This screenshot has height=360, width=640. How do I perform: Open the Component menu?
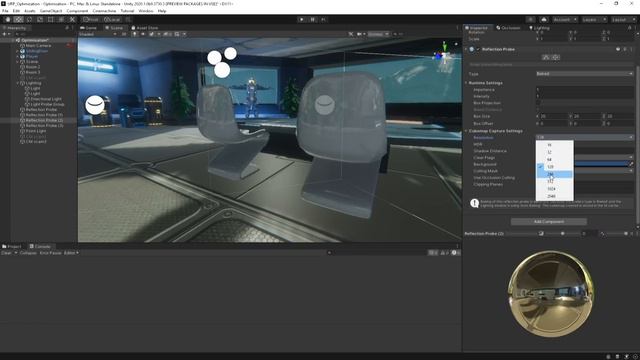77,11
